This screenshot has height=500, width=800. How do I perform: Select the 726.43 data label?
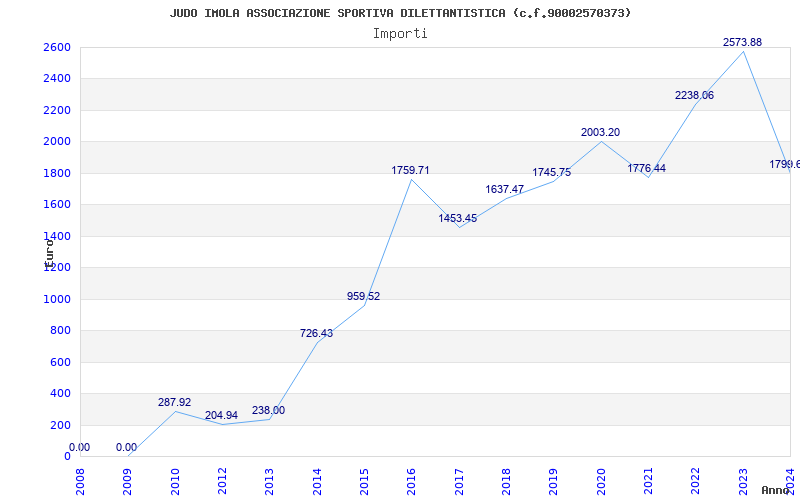tap(316, 334)
